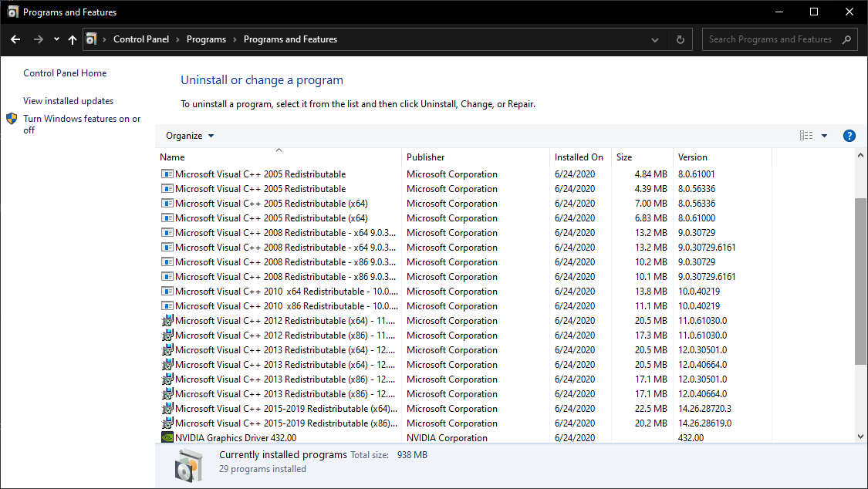The height and width of the screenshot is (489, 868).
Task: Sort by the Size column header
Action: 642,157
